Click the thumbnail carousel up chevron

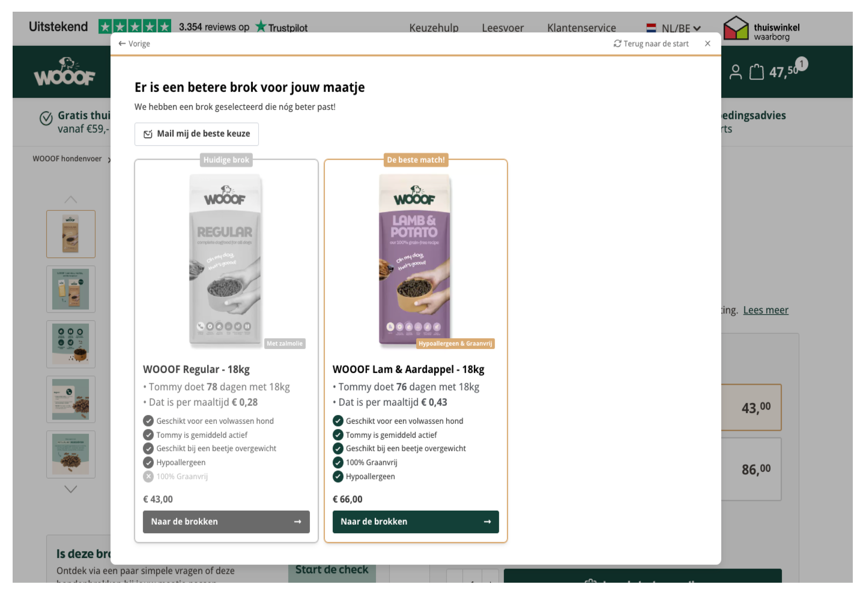click(x=71, y=200)
